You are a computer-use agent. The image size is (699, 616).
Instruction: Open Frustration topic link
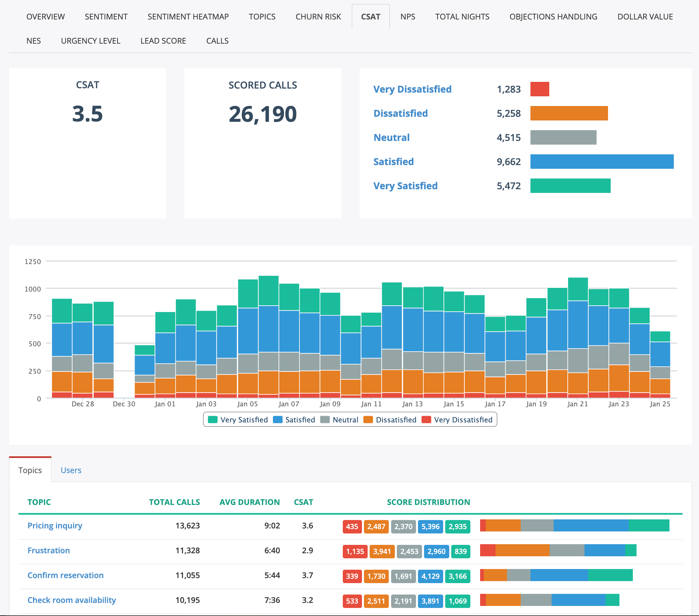[x=49, y=550]
